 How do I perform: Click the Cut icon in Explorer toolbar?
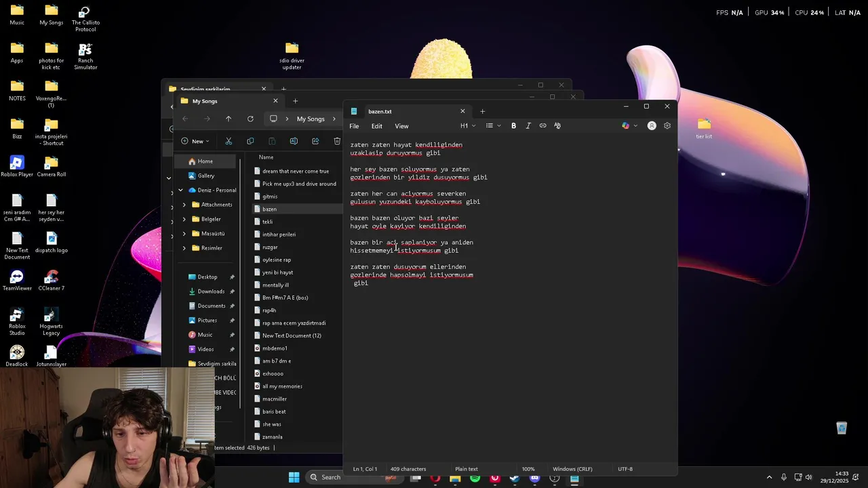[x=229, y=141]
